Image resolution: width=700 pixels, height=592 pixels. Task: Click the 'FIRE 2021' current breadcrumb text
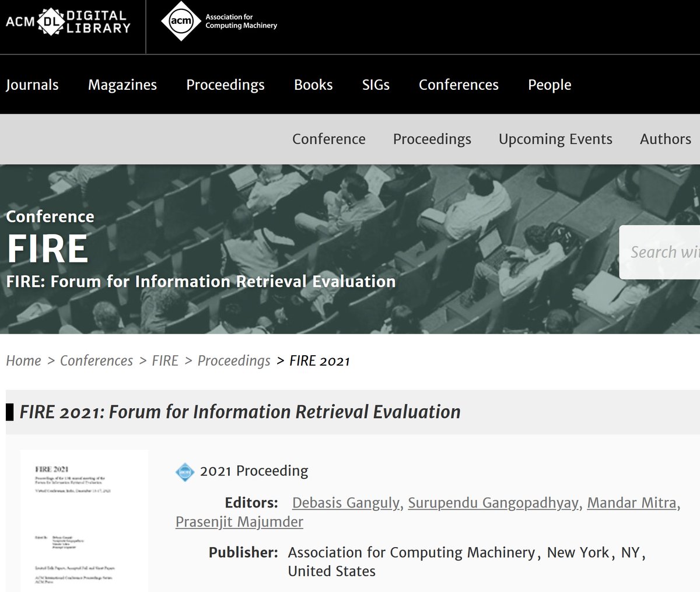point(320,361)
